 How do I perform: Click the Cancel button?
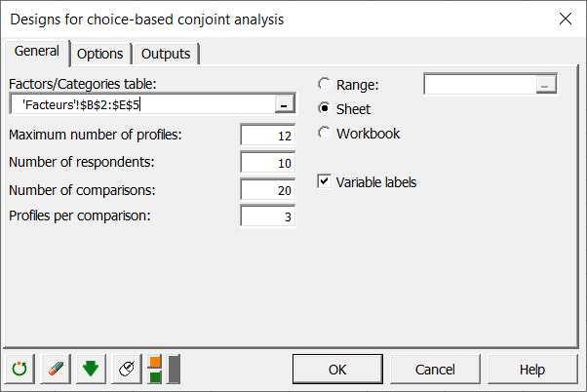pyautogui.click(x=435, y=370)
